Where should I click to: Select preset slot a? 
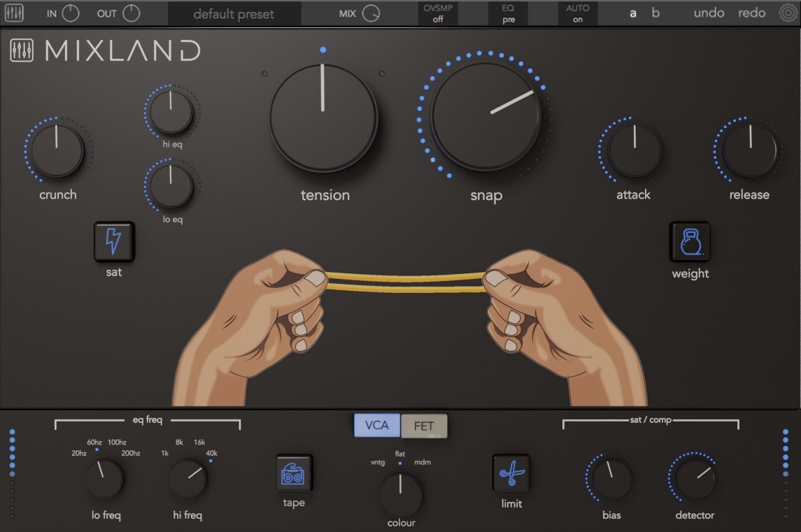pyautogui.click(x=633, y=13)
